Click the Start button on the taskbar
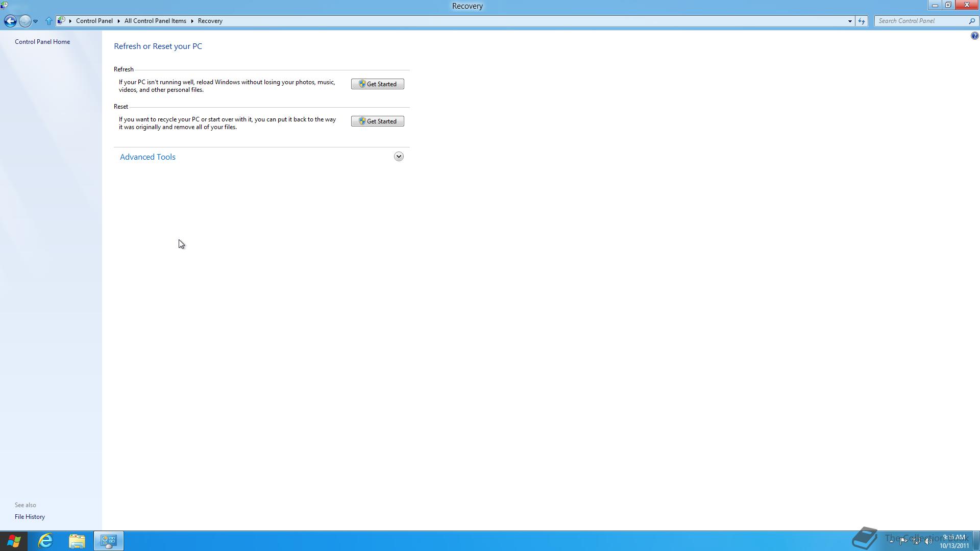The height and width of the screenshot is (551, 980). pos(14,541)
